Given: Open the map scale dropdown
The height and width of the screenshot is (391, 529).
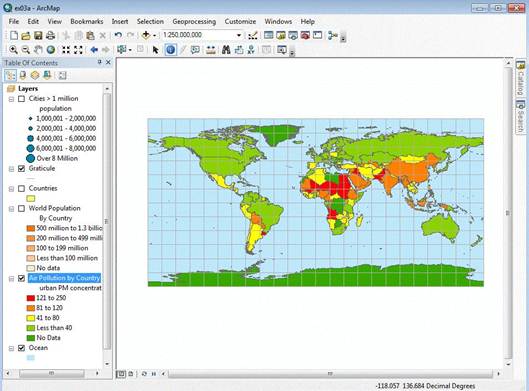Looking at the screenshot, I should coord(239,35).
